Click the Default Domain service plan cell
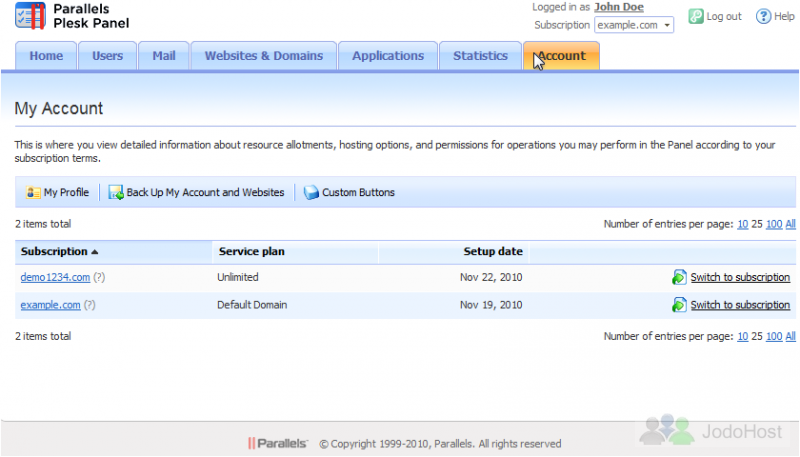 [x=252, y=304]
